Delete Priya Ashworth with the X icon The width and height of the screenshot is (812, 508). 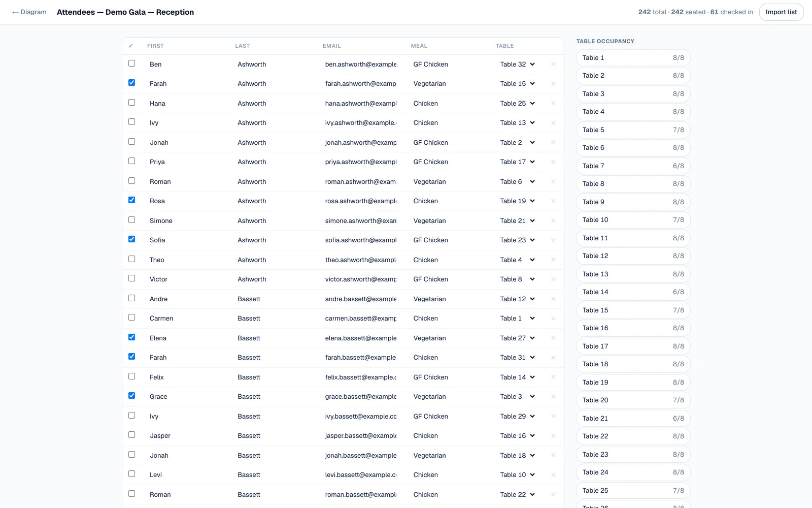[x=553, y=162]
